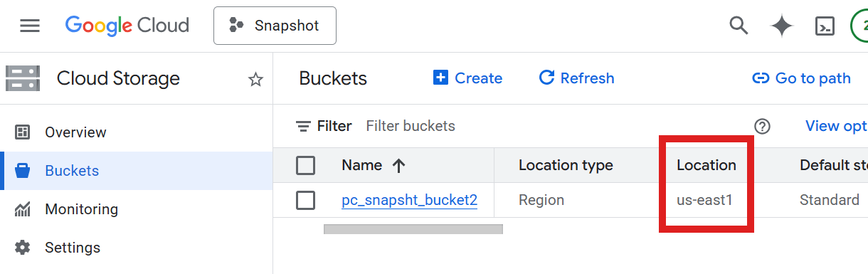The image size is (868, 274).
Task: Open the Snapshot project picker
Action: 275,26
